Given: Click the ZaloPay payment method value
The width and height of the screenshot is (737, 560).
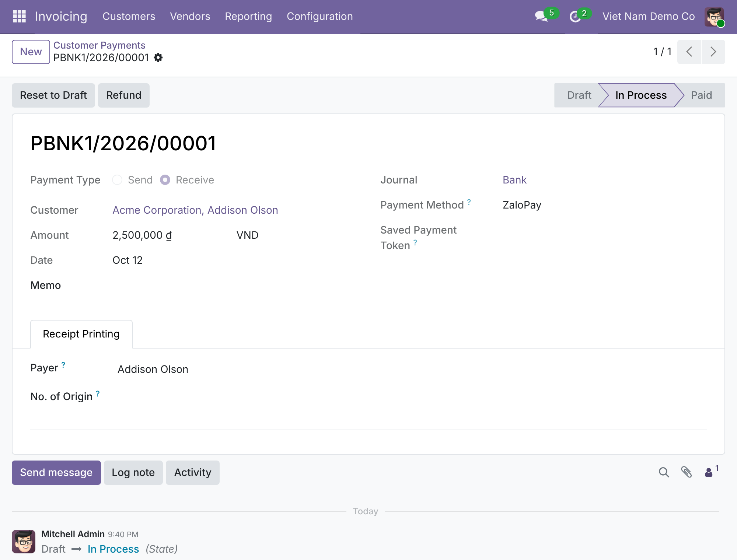Looking at the screenshot, I should [x=522, y=205].
